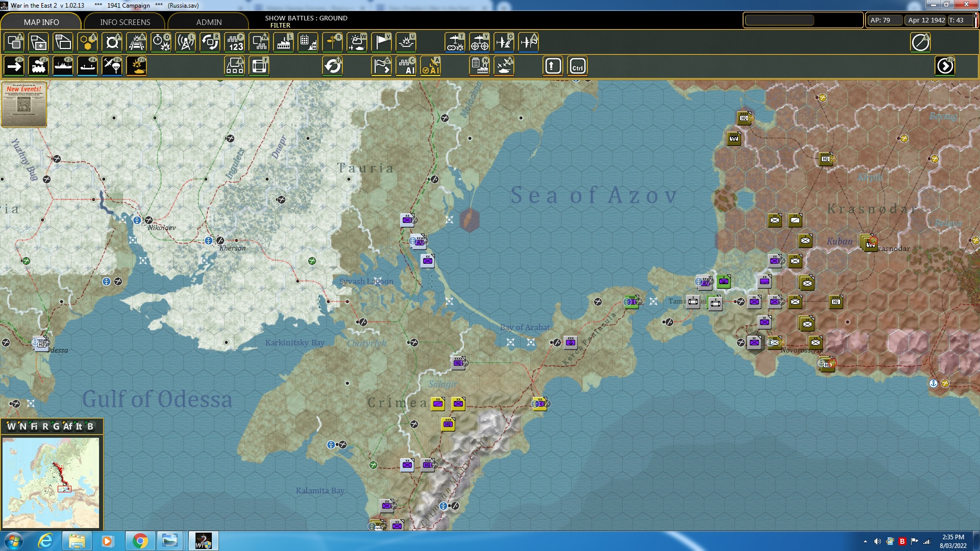Click the air superiority plane flag icon
Image resolution: width=980 pixels, height=551 pixels.
coord(528,42)
